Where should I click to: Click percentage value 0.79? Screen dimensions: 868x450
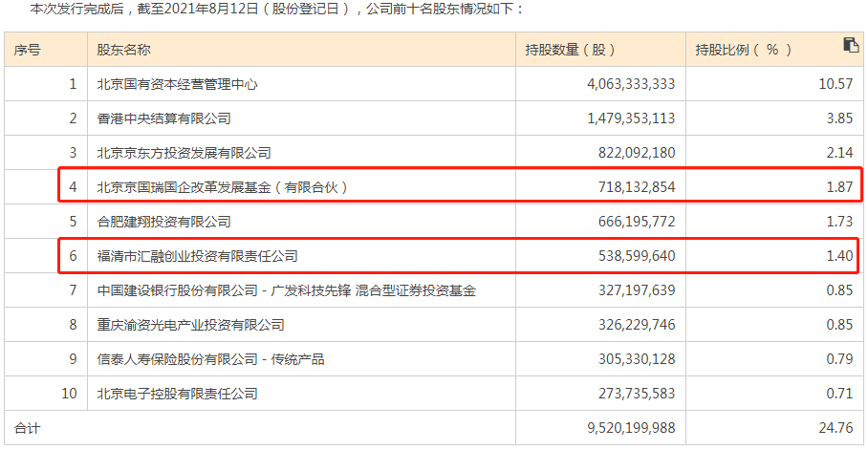click(x=839, y=358)
